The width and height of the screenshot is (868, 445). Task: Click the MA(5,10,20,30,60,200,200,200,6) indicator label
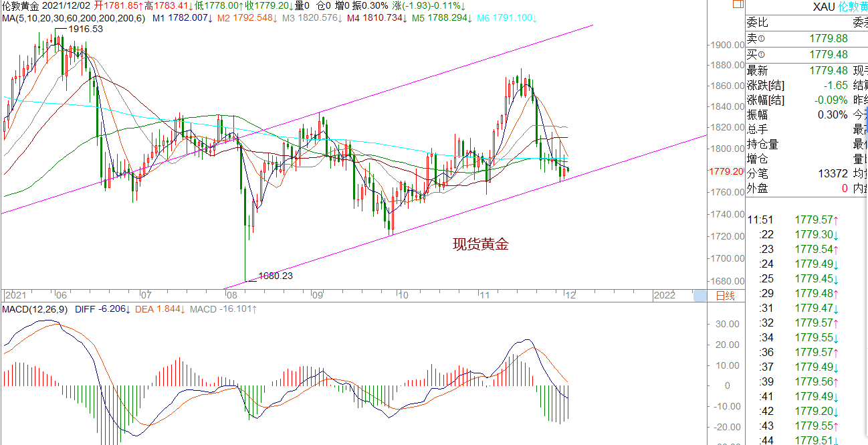pos(73,17)
